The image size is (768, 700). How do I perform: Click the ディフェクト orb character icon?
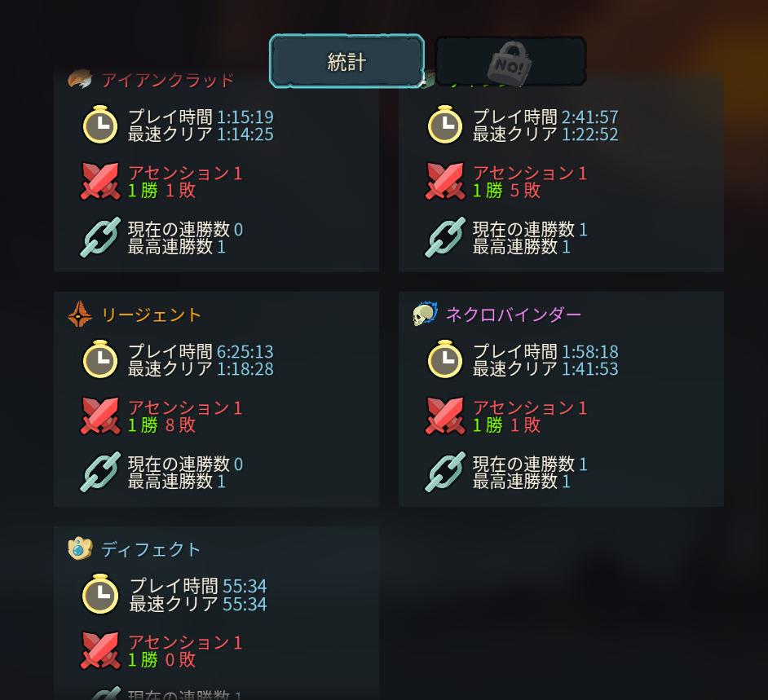(x=80, y=548)
